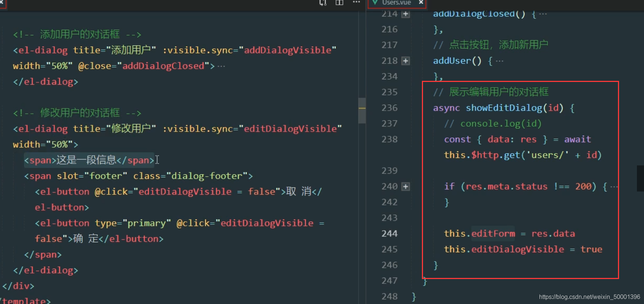Click the this.$http.get call
This screenshot has height=304, width=644.
(482, 155)
